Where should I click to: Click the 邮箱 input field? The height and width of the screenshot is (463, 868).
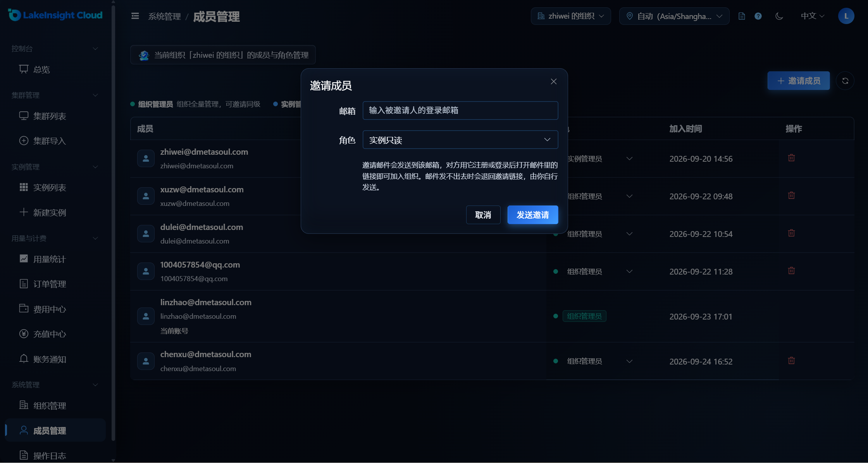point(460,111)
